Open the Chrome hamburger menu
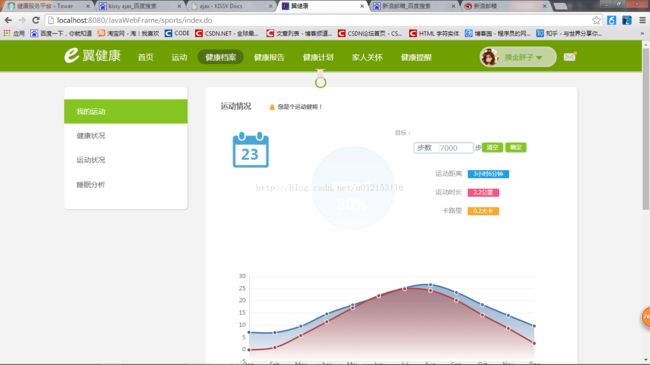The width and height of the screenshot is (650, 365). coord(642,20)
